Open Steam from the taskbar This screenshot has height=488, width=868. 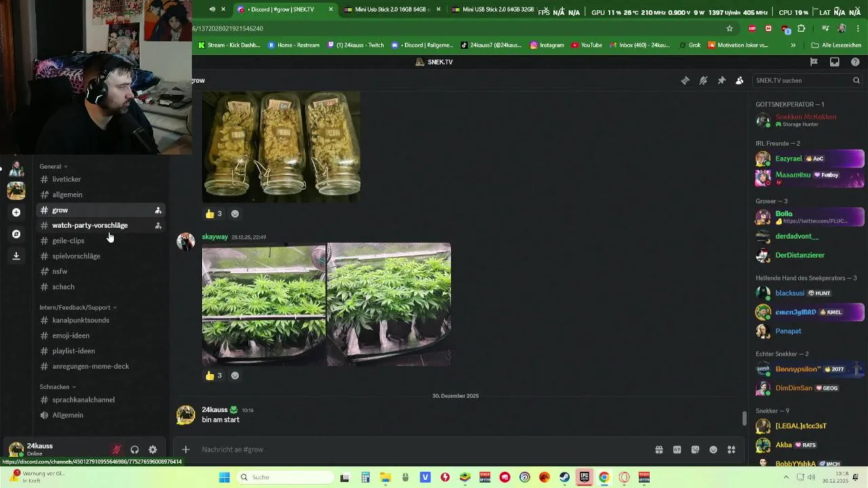(x=564, y=477)
